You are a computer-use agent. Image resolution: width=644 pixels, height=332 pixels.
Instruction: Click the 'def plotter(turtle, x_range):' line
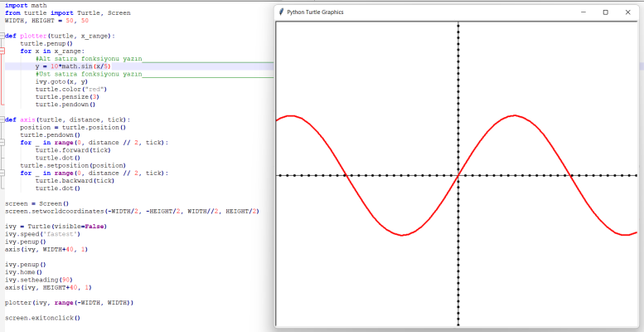60,36
